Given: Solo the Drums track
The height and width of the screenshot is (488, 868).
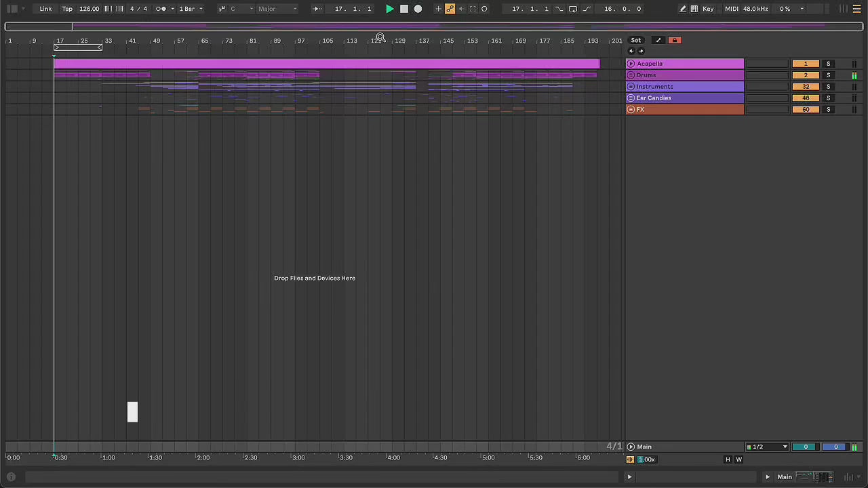Looking at the screenshot, I should pos(828,75).
